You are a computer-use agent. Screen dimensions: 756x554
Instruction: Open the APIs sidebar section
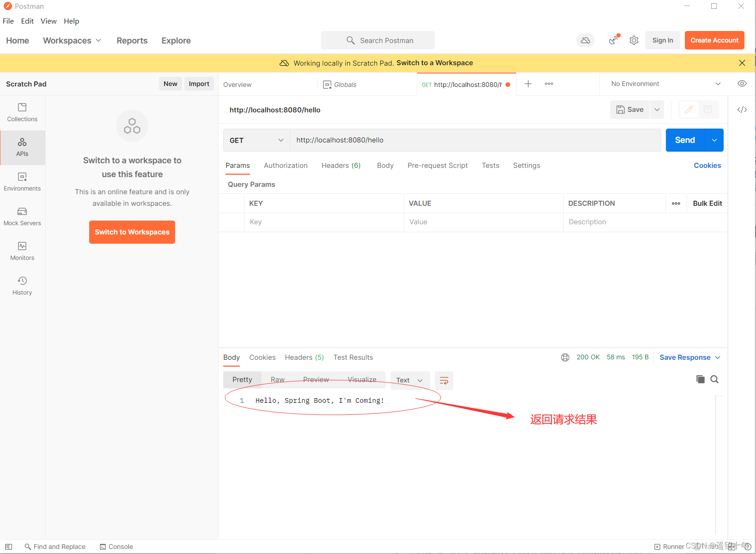click(22, 148)
